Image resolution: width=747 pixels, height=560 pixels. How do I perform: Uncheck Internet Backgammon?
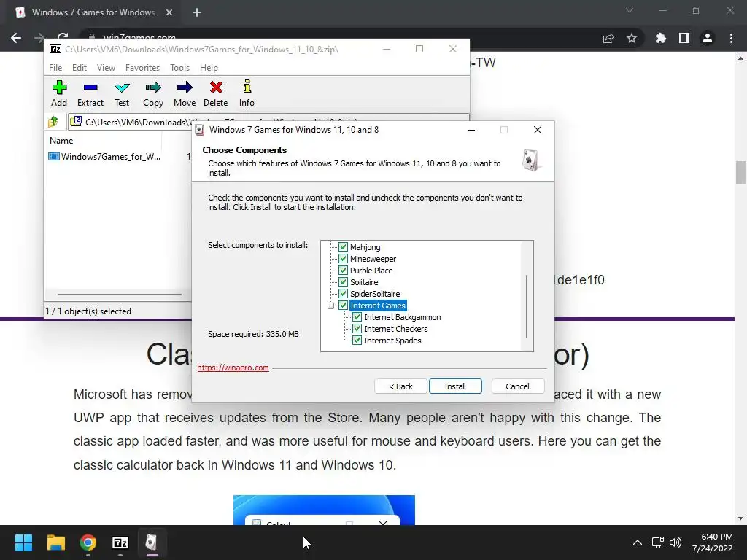[x=357, y=316]
